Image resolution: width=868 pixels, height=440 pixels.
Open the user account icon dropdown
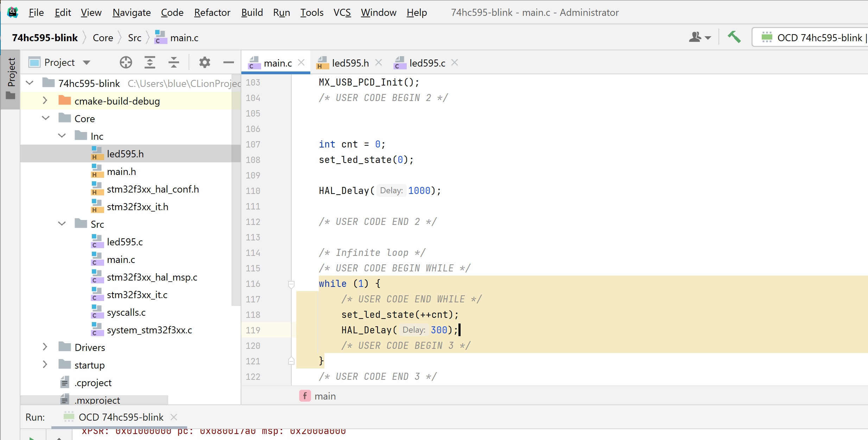[x=699, y=37]
